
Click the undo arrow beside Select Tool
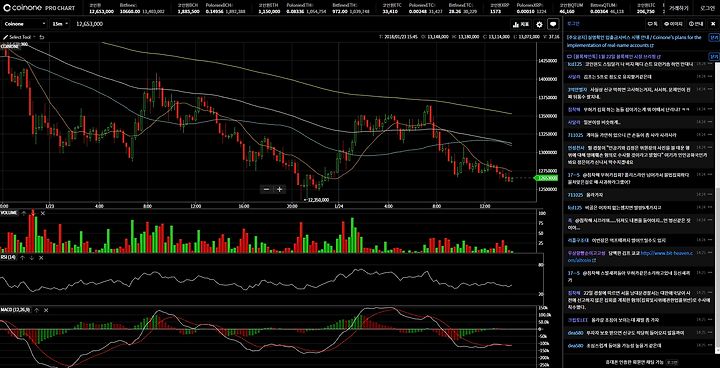(42, 37)
